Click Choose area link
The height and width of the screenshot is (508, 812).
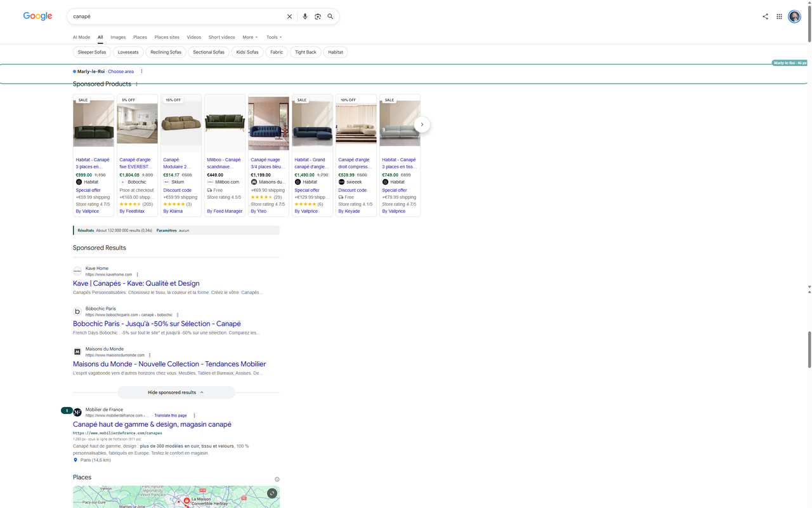pyautogui.click(x=121, y=72)
